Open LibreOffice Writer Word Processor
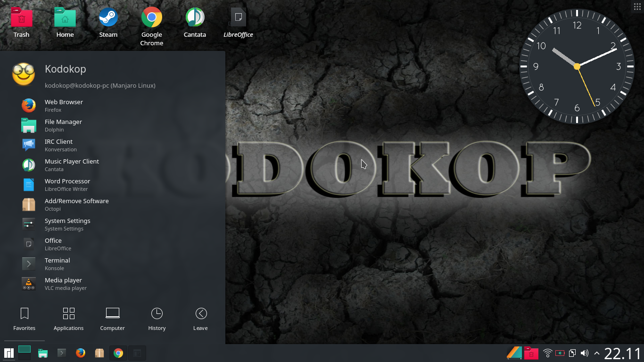 coord(67,185)
